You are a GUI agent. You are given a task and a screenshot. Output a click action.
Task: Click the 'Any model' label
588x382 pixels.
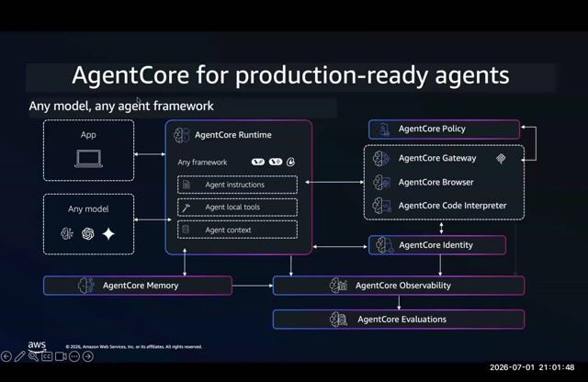[88, 208]
